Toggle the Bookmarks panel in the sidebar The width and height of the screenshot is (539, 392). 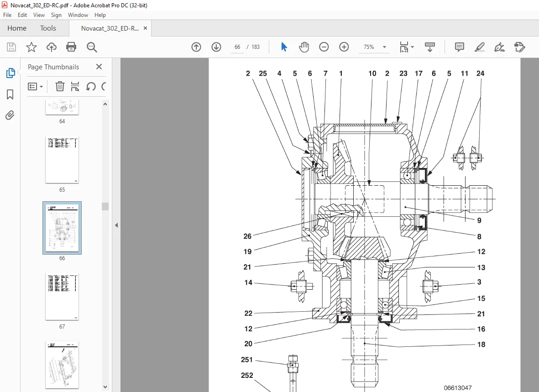tap(10, 94)
